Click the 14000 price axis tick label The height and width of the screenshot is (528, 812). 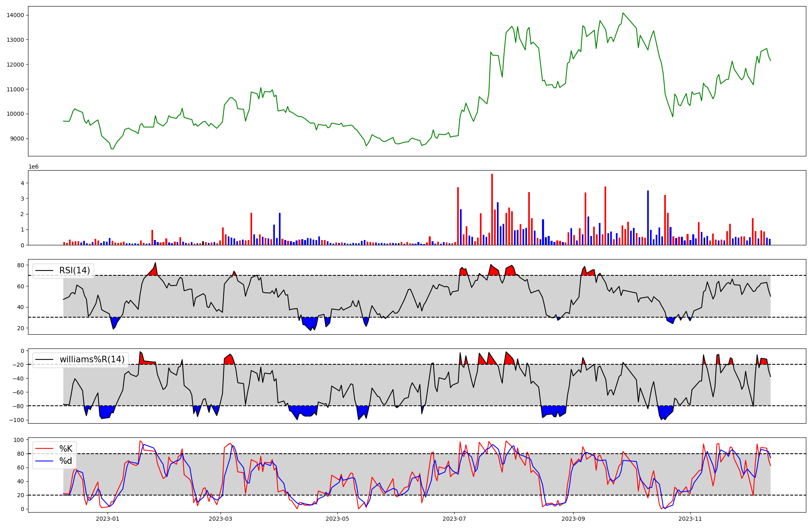pyautogui.click(x=15, y=15)
